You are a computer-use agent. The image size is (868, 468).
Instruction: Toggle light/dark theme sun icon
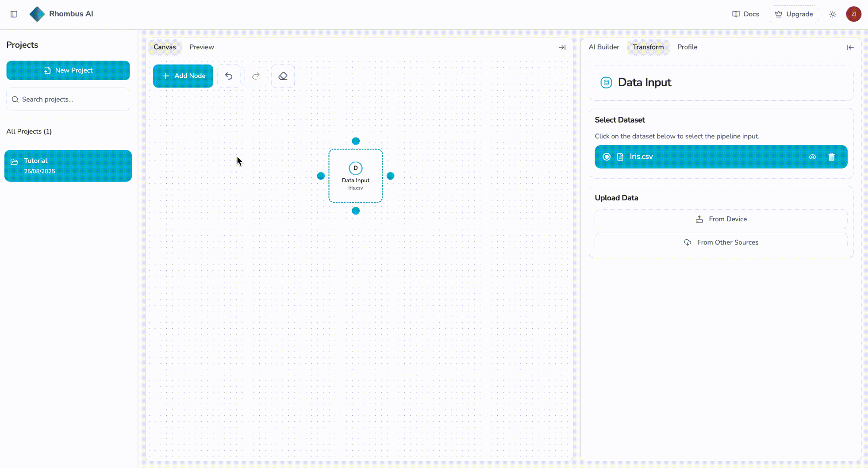tap(833, 14)
